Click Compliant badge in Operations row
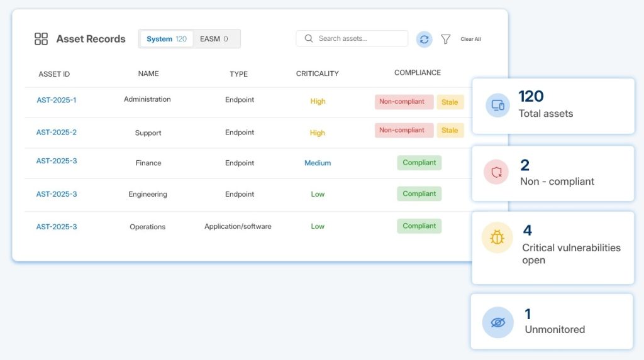This screenshot has height=360, width=644. [x=419, y=226]
